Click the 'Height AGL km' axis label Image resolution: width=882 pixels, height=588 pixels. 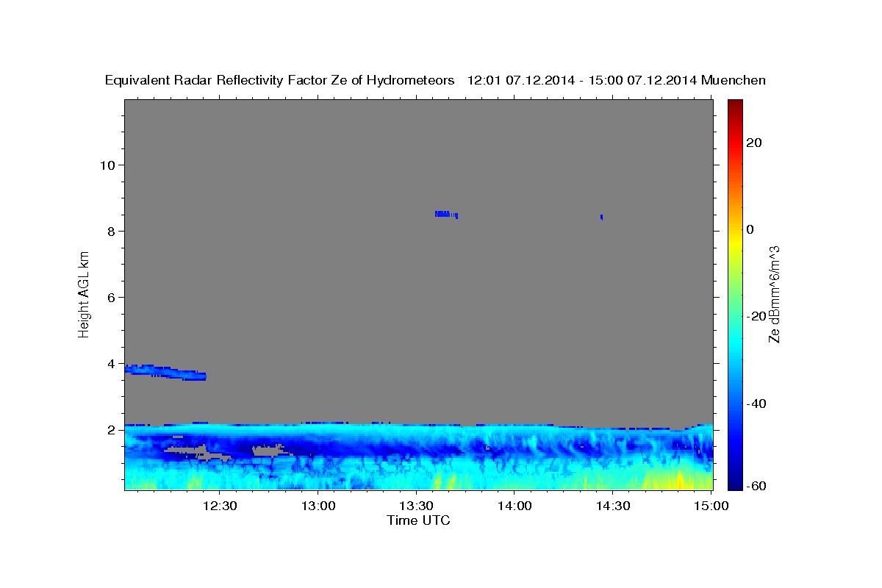84,294
